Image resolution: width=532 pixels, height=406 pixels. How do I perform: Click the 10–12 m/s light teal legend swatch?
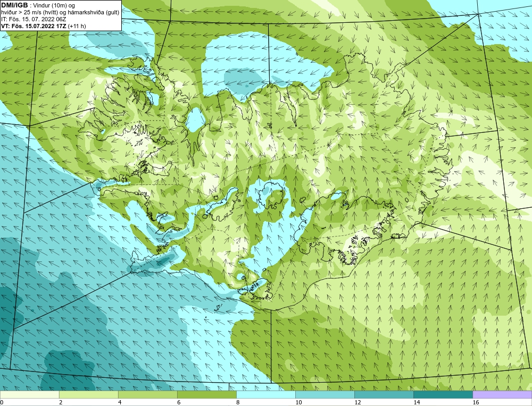[325, 394]
